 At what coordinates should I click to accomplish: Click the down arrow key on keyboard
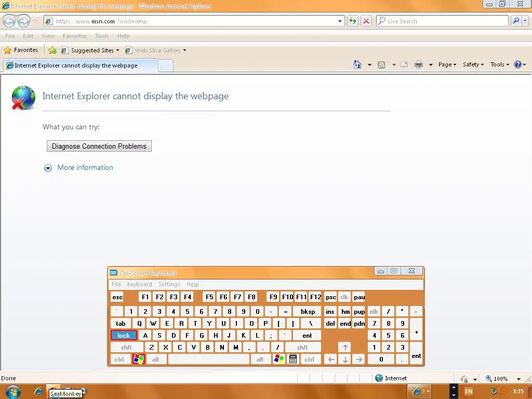[x=345, y=360]
